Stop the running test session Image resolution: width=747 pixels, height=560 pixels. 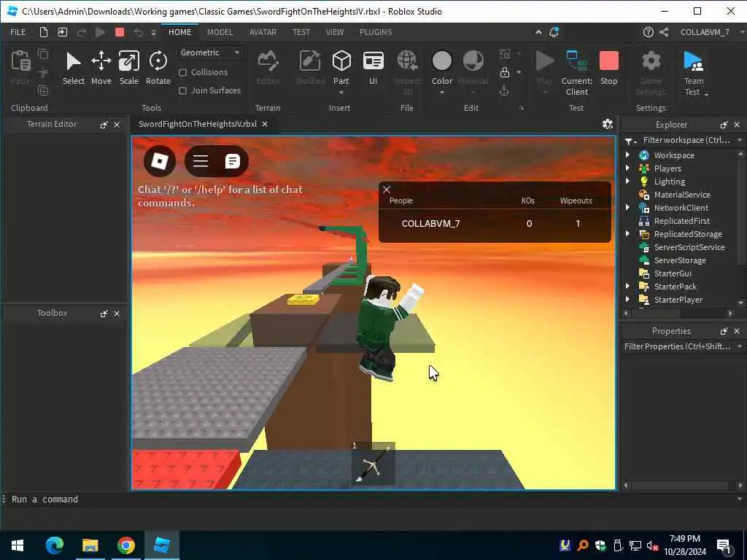[609, 69]
